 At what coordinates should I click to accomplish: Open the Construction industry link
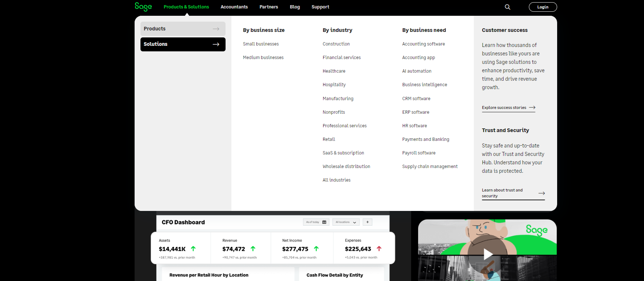coord(336,44)
